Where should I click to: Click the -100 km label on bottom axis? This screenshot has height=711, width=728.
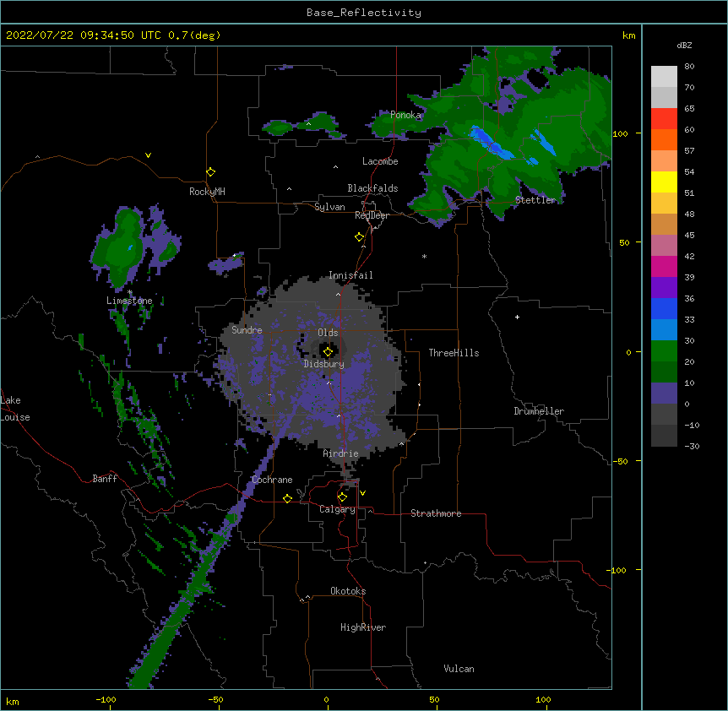coord(106,699)
